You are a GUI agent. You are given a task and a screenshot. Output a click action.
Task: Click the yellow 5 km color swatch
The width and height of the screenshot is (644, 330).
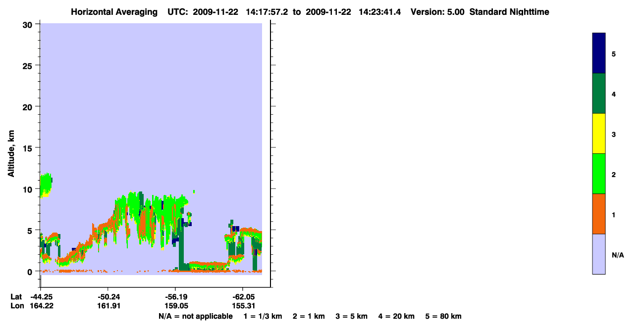(599, 134)
